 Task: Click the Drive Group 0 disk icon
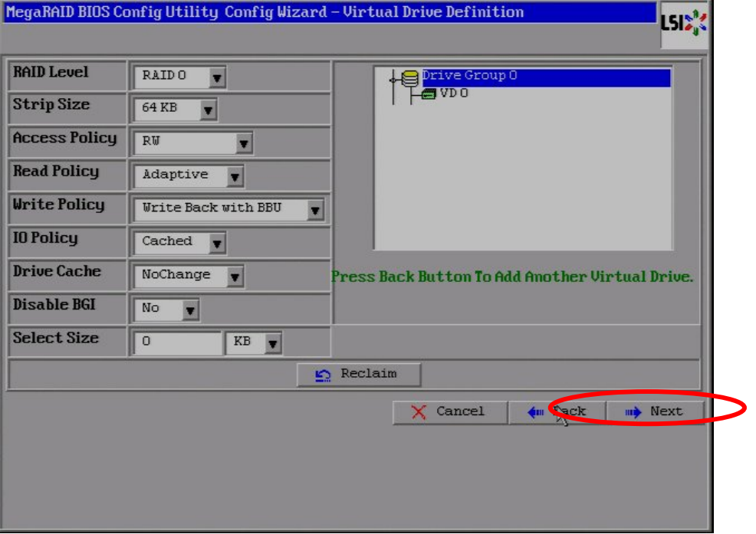pos(410,77)
